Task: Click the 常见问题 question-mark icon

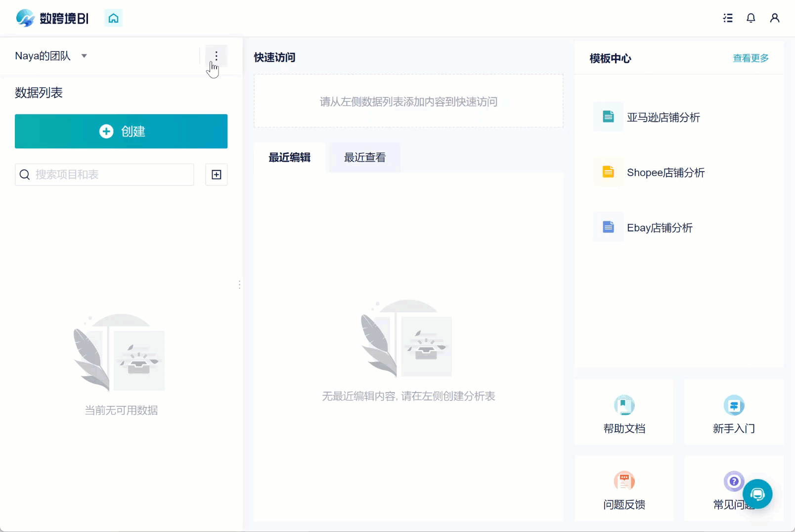Action: coord(734,481)
